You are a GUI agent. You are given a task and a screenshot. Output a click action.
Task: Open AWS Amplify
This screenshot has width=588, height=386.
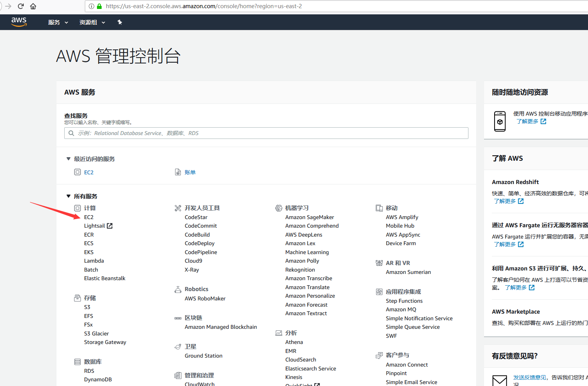click(x=402, y=217)
